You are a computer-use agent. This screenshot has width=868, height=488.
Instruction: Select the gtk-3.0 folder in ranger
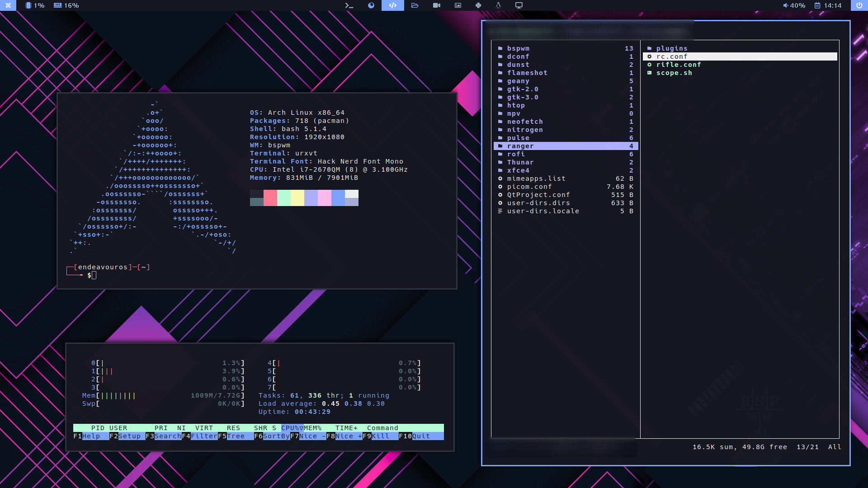(x=566, y=97)
